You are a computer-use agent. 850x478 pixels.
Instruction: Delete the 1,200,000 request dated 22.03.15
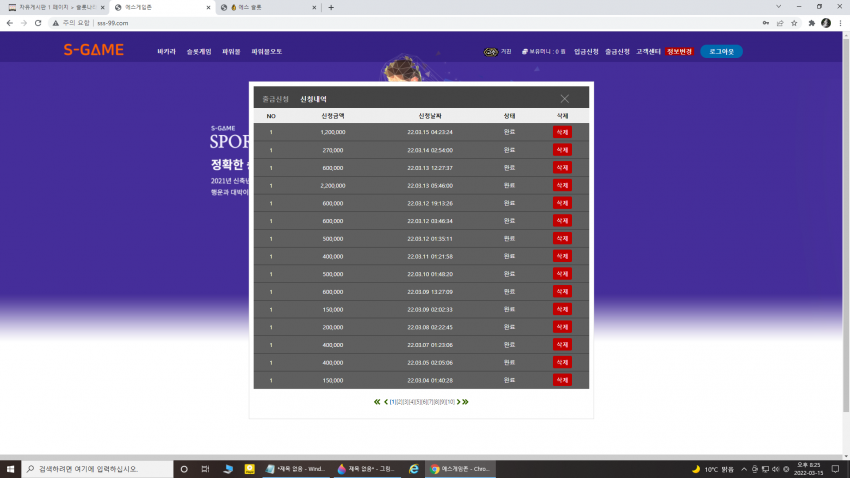[x=562, y=132]
